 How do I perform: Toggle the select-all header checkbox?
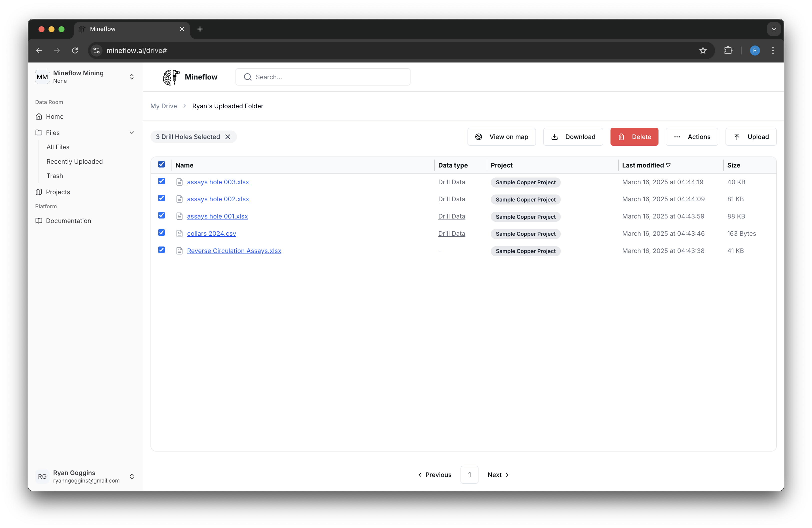(161, 164)
